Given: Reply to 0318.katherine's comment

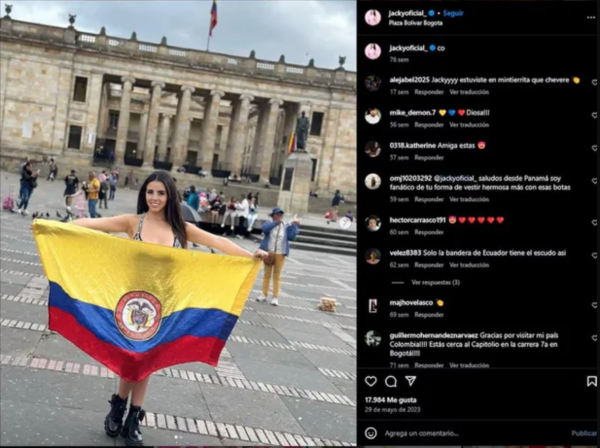Looking at the screenshot, I should tap(429, 158).
